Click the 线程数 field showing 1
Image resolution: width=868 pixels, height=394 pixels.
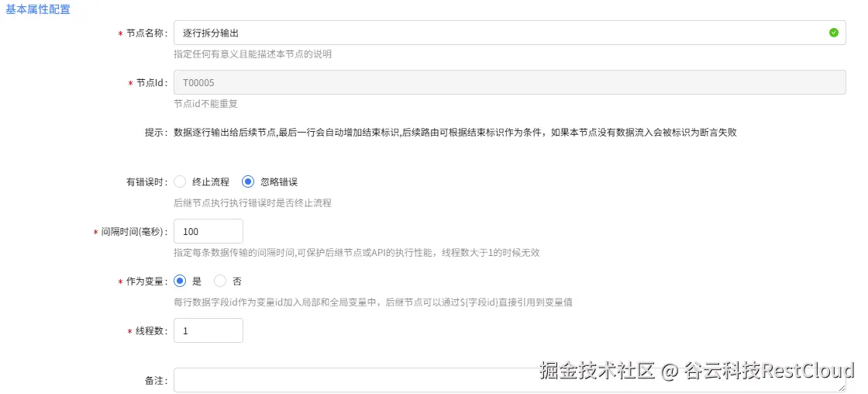(x=208, y=330)
